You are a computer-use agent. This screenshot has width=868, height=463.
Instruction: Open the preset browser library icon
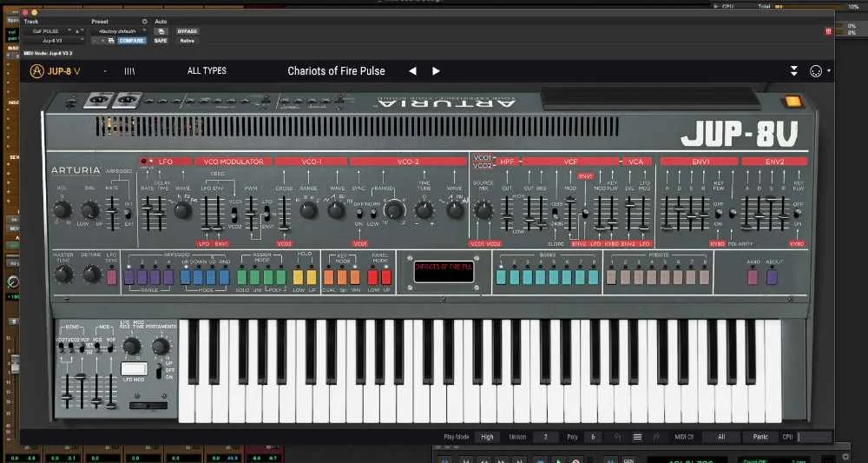tap(129, 71)
